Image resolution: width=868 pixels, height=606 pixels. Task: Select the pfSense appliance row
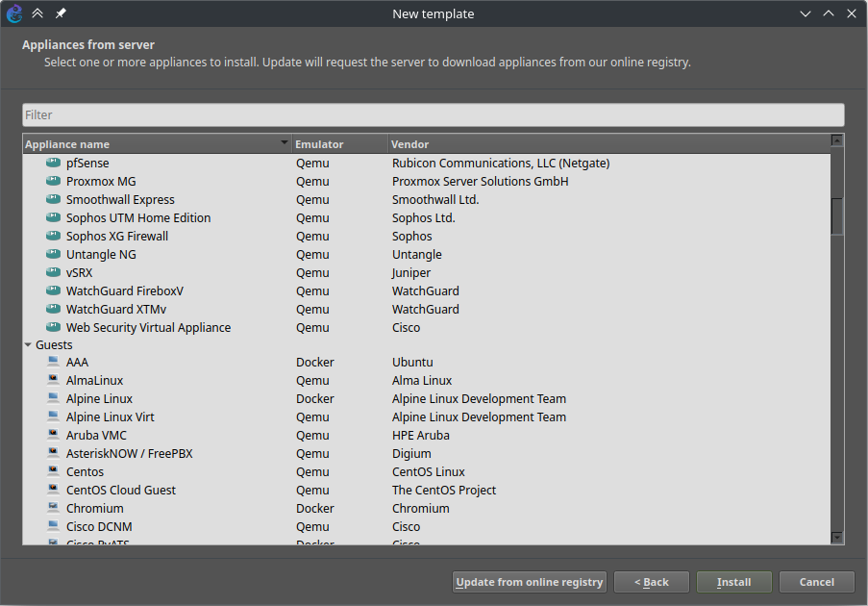(x=426, y=163)
